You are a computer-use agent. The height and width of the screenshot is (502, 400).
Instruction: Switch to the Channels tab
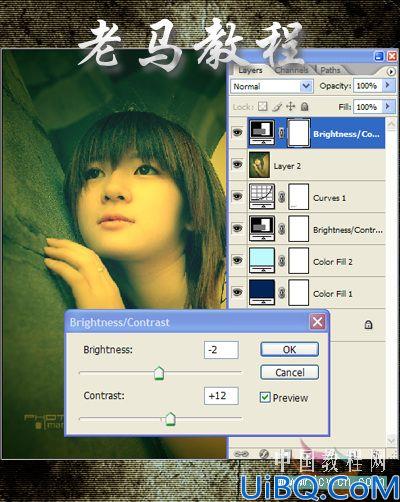(292, 70)
